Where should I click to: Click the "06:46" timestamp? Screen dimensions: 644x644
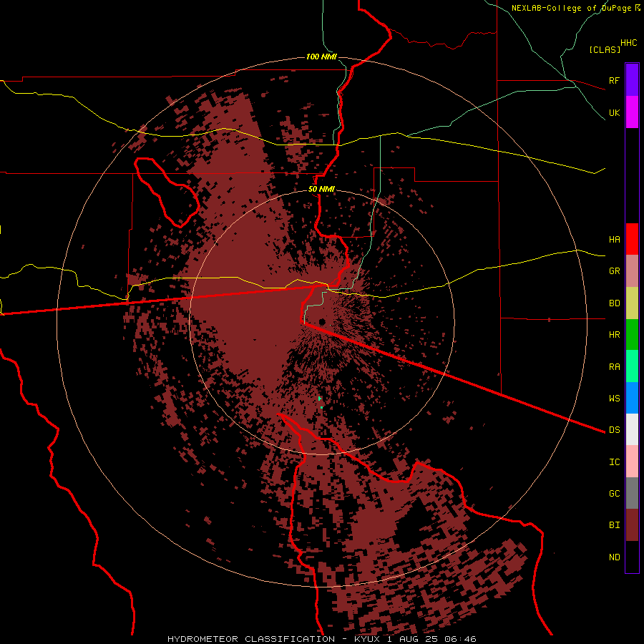(x=461, y=639)
